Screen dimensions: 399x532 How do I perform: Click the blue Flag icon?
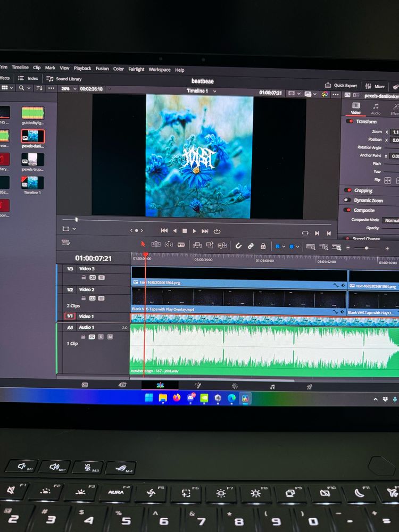tap(278, 246)
